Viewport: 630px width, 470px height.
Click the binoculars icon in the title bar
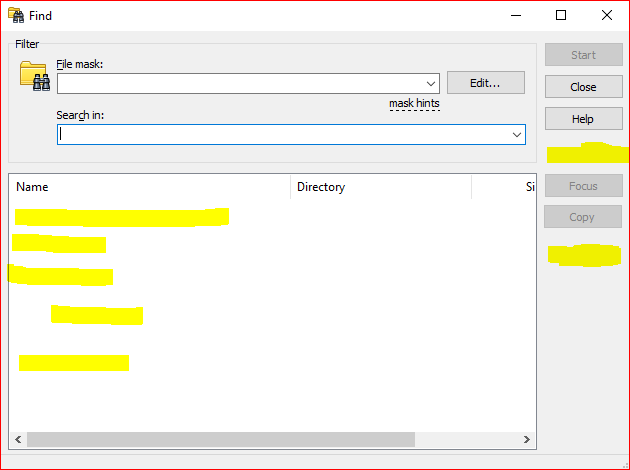(x=15, y=15)
